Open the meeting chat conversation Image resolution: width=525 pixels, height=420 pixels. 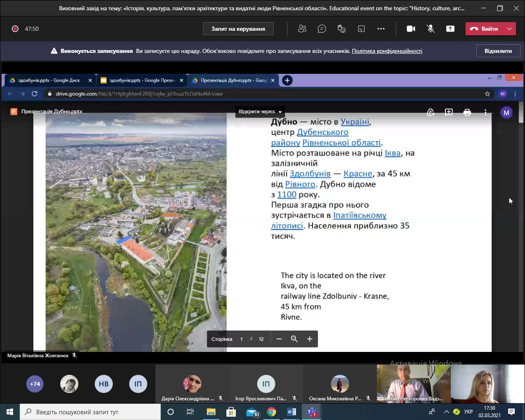(x=322, y=29)
